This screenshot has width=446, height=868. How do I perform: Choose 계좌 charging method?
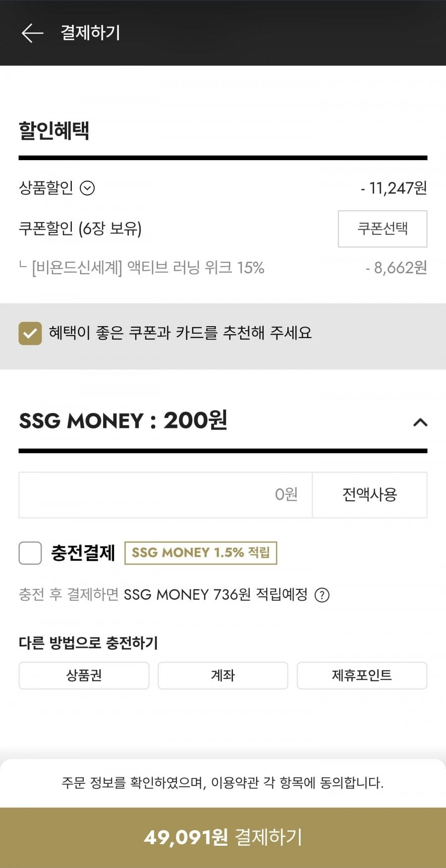tap(223, 675)
